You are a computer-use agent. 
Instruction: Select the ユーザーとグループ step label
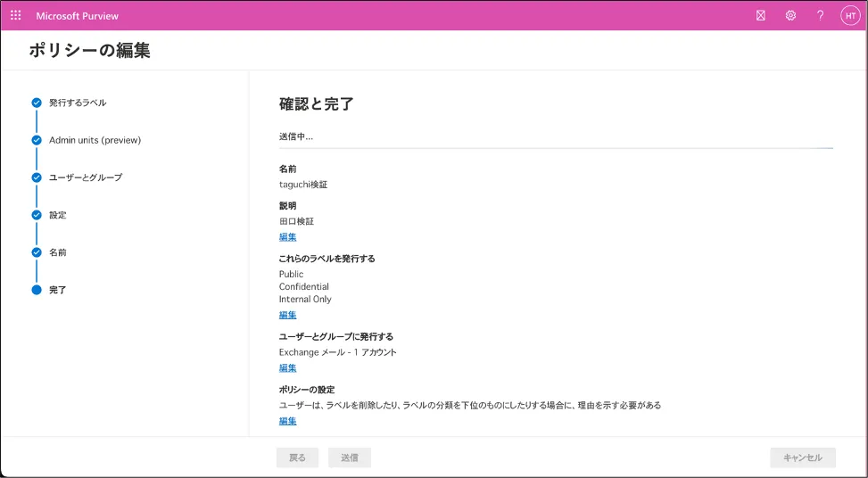pos(86,177)
